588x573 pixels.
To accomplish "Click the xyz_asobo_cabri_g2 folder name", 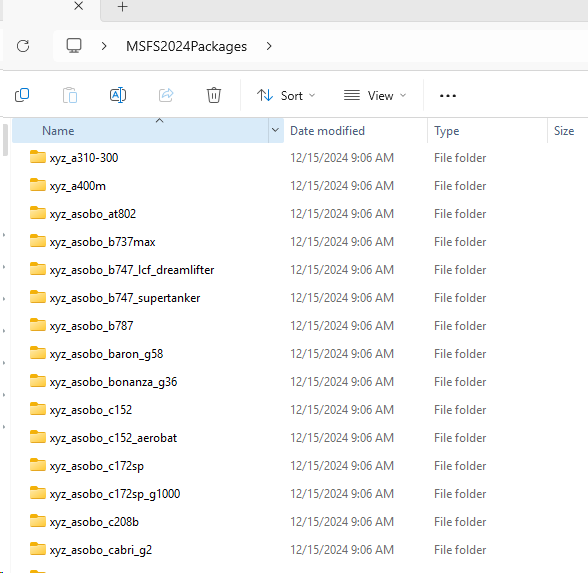I will [x=101, y=550].
